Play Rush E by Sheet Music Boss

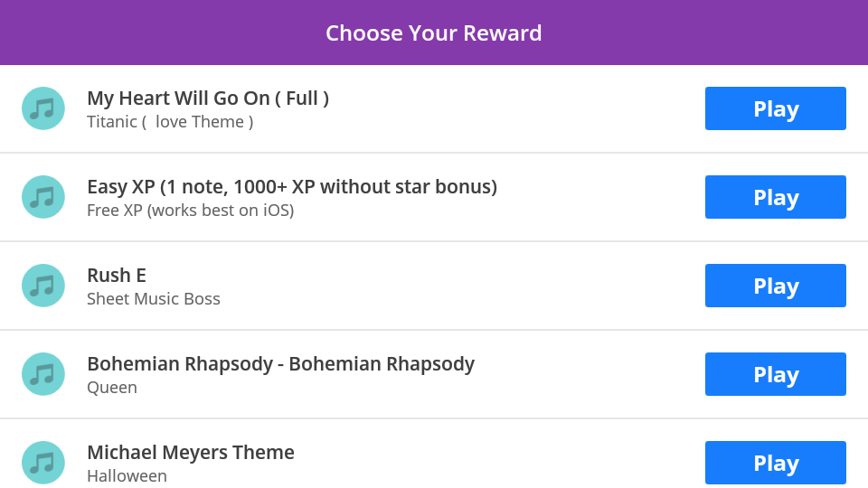coord(775,286)
